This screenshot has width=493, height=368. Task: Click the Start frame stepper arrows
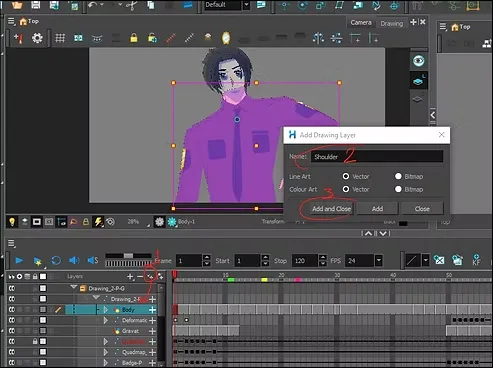point(265,261)
